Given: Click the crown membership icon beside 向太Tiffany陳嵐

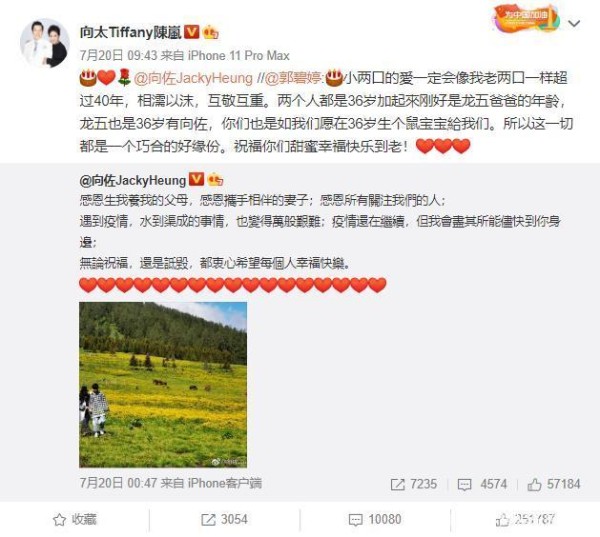Looking at the screenshot, I should click(x=211, y=33).
